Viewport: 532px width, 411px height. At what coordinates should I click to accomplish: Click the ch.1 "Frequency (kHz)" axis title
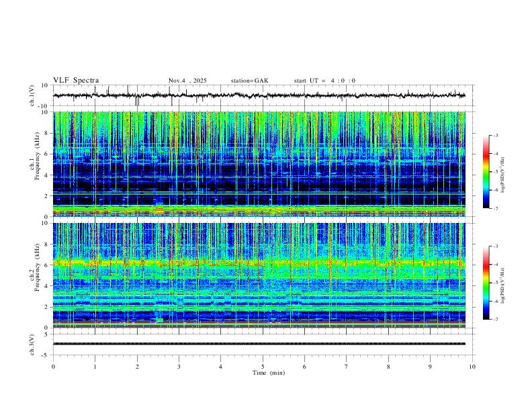[x=37, y=156]
